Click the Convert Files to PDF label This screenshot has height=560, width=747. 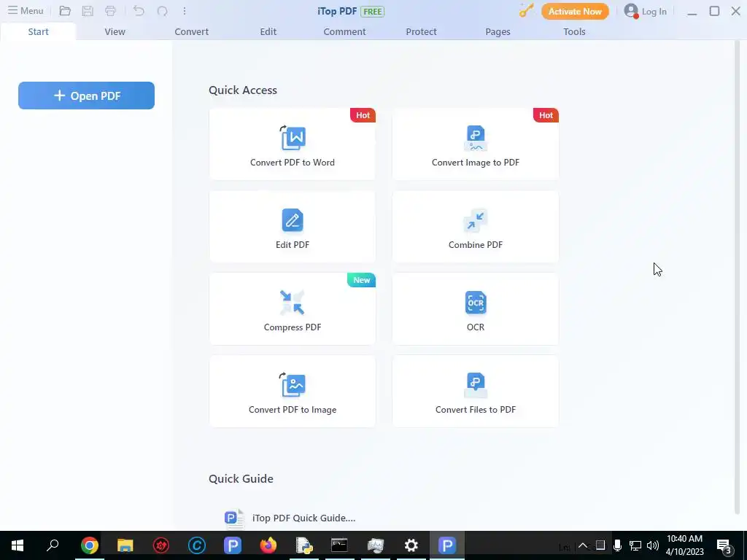(476, 410)
